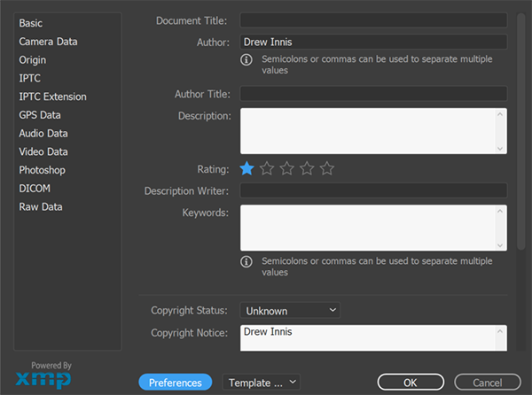The image size is (532, 395).
Task: Set rating to five stars
Action: [327, 168]
